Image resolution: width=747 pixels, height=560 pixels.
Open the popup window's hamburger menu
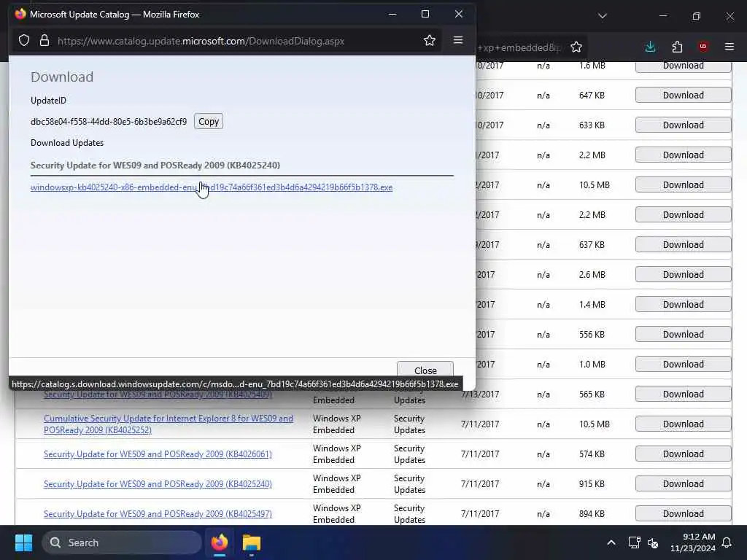[x=458, y=40]
